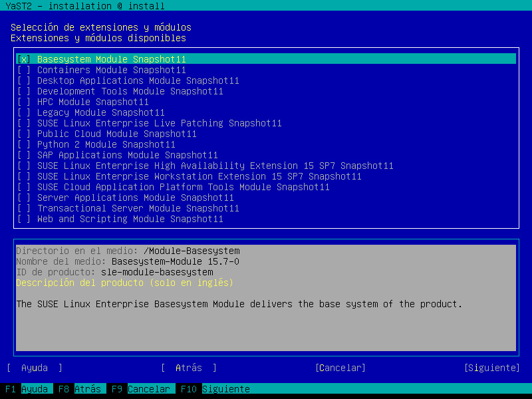
Task: Enable Workstation Extension 15 SP7 checkbox
Action: (24, 176)
